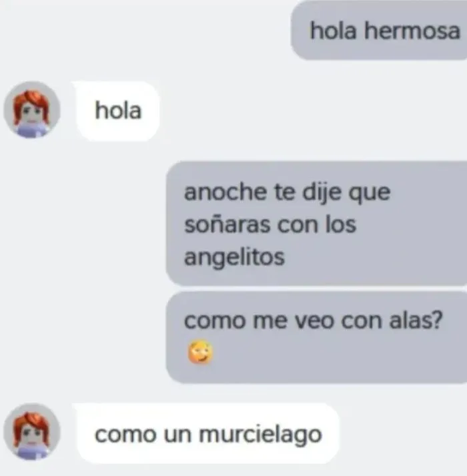This screenshot has height=476, width=467.
Task: Click the word "que" in the long message
Action: (x=370, y=194)
